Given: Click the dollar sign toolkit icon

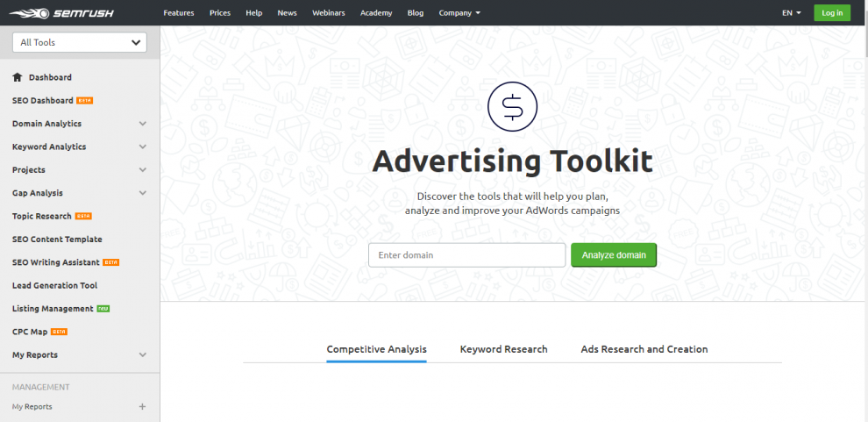Looking at the screenshot, I should coord(512,107).
